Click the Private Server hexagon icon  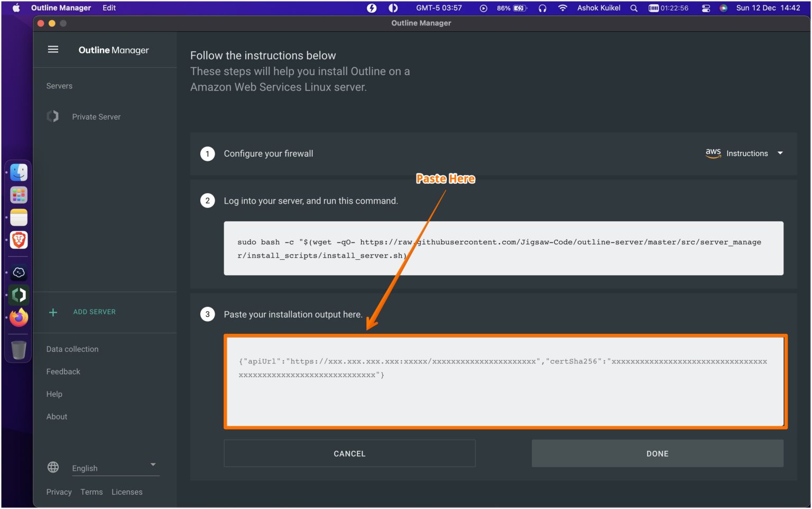(x=53, y=116)
